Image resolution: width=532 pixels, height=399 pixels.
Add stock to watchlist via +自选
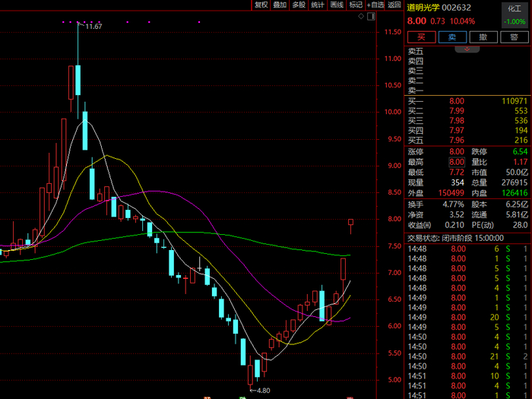point(375,5)
